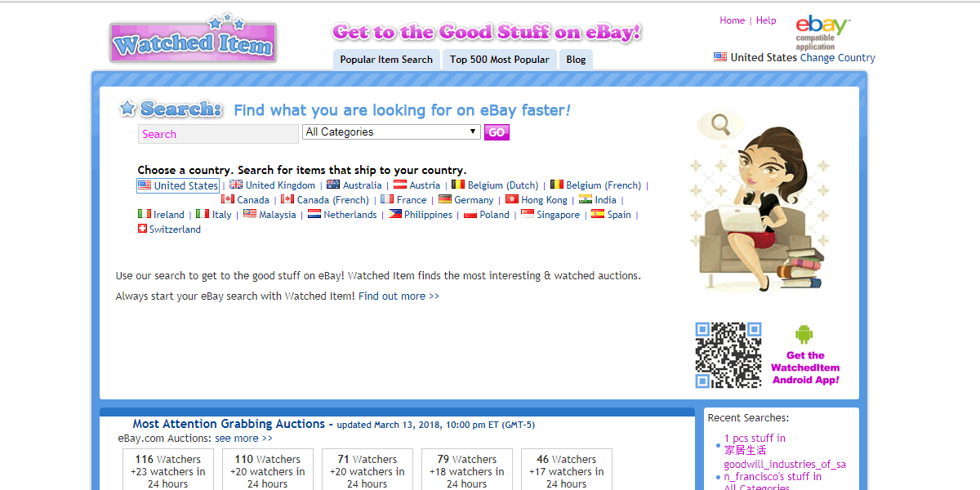Click the Find out more link

pyautogui.click(x=399, y=296)
